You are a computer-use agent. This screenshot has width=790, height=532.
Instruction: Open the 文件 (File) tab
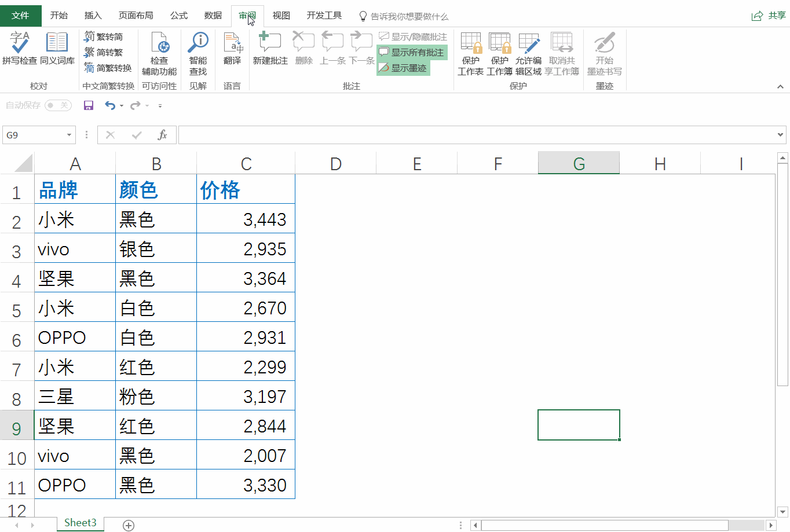point(20,16)
